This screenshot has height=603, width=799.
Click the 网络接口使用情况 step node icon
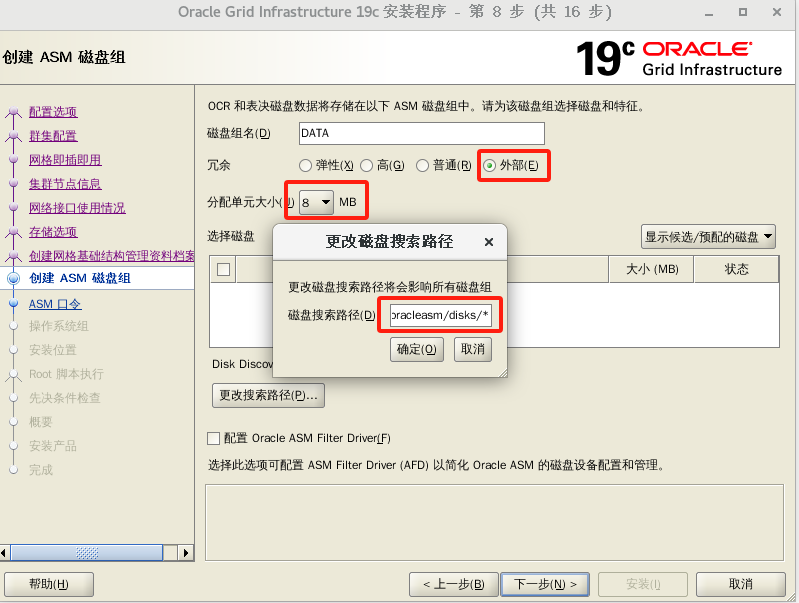tap(14, 207)
